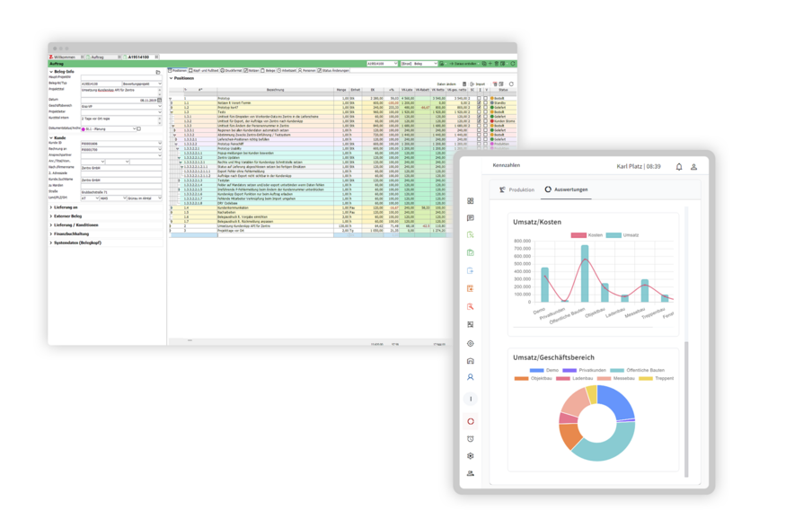
Task: Click the Import button above positions table
Action: pyautogui.click(x=478, y=84)
